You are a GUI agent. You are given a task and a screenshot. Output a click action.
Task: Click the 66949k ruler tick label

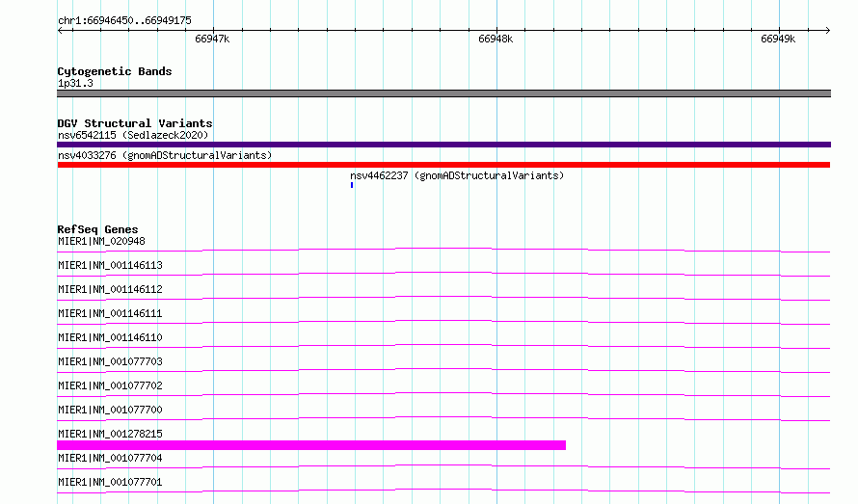(778, 39)
